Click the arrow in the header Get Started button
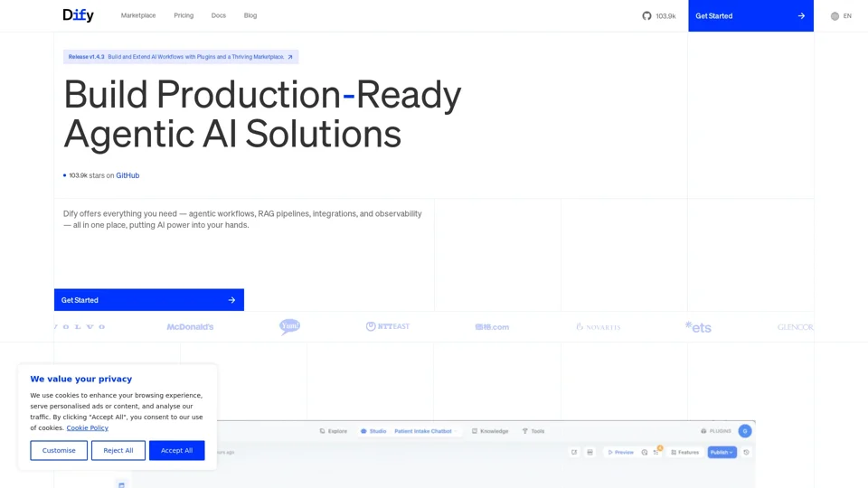868x488 pixels. pos(801,16)
